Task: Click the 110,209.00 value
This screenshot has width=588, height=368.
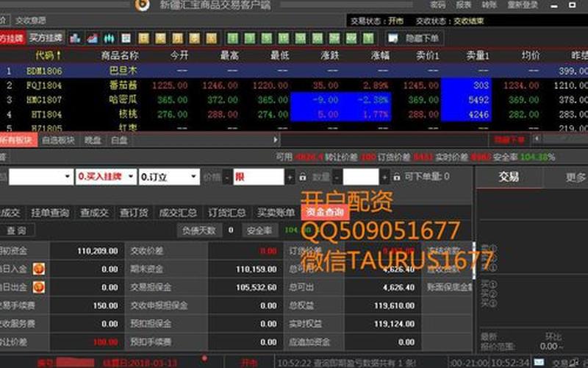Action: click(x=98, y=251)
